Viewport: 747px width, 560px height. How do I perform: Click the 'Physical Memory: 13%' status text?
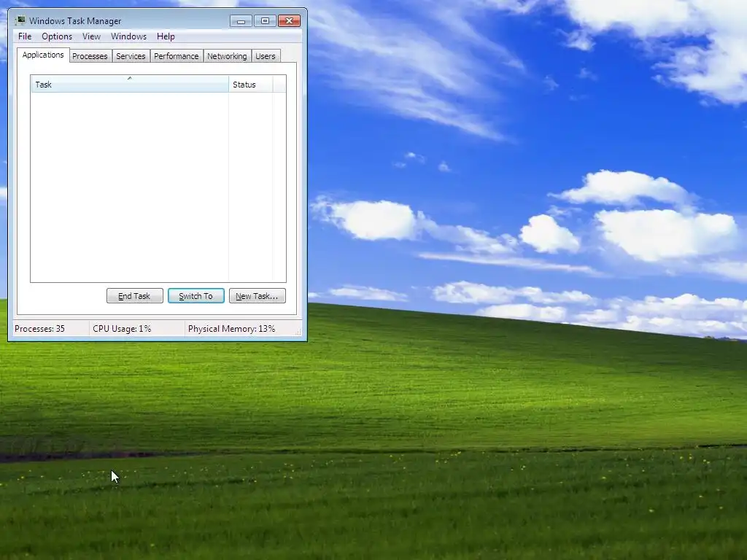pos(231,329)
